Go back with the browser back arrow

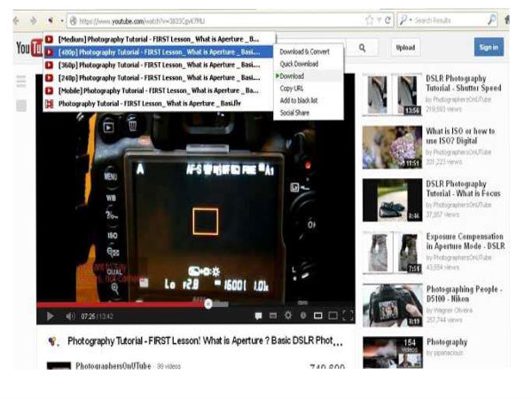pyautogui.click(x=16, y=20)
